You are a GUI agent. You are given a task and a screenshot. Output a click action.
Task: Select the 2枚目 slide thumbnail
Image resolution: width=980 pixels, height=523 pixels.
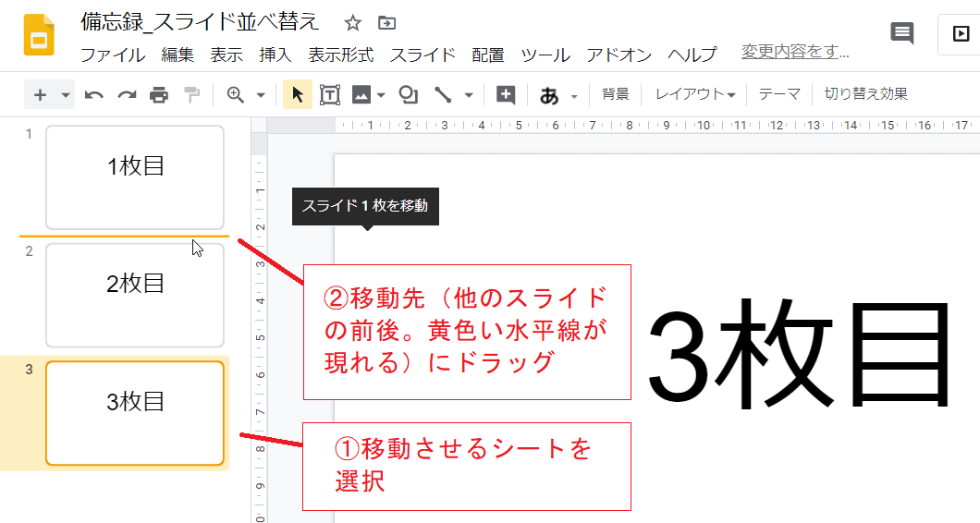point(135,295)
